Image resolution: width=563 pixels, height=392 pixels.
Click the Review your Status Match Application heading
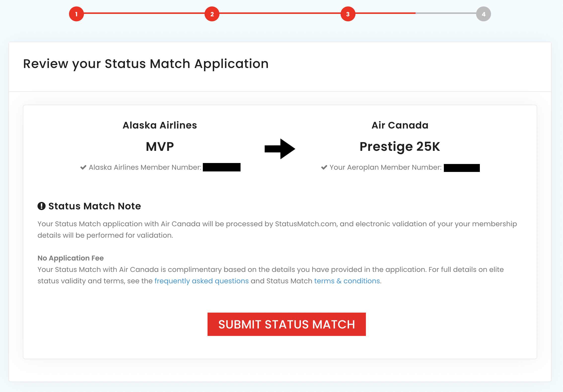click(x=146, y=64)
